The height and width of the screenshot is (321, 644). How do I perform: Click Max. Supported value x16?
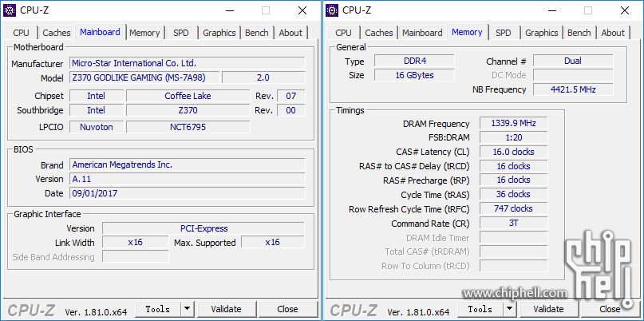pos(273,243)
